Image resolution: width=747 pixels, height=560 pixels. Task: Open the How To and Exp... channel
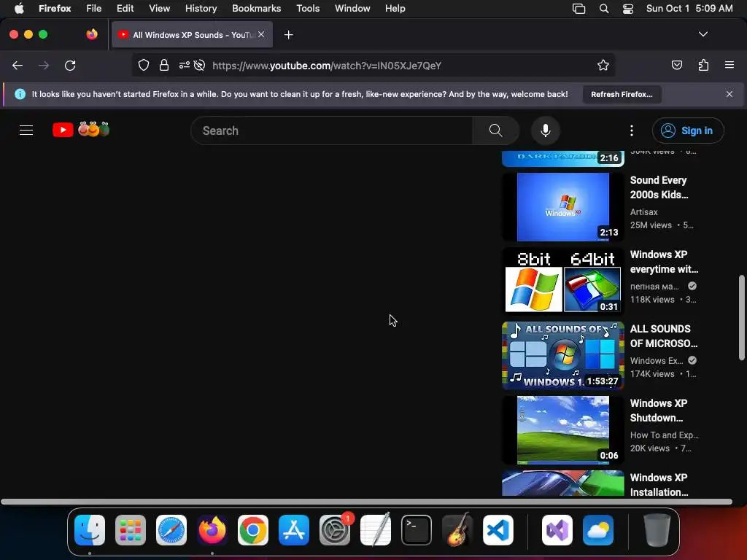(x=664, y=435)
